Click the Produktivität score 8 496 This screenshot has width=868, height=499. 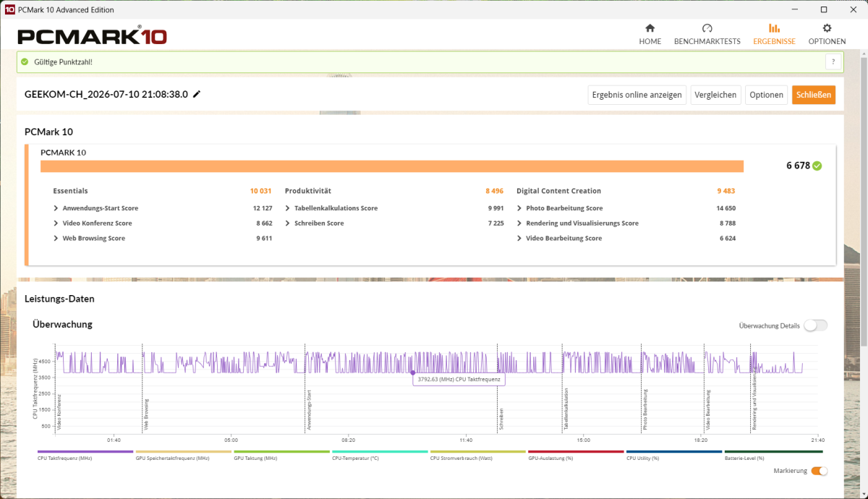click(x=495, y=191)
